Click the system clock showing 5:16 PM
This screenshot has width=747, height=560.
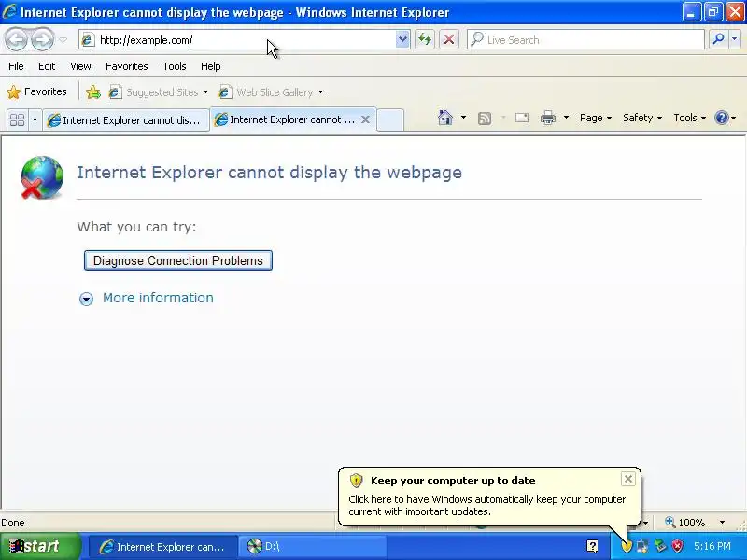click(x=712, y=546)
